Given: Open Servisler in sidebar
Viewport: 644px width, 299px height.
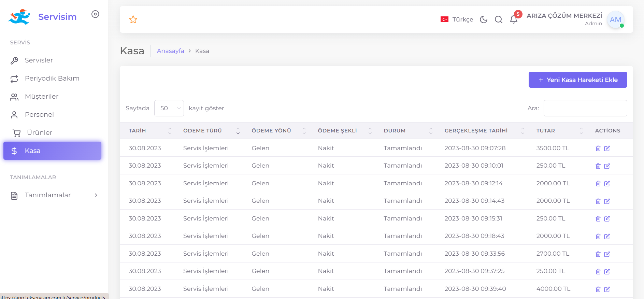Looking at the screenshot, I should pos(52,60).
